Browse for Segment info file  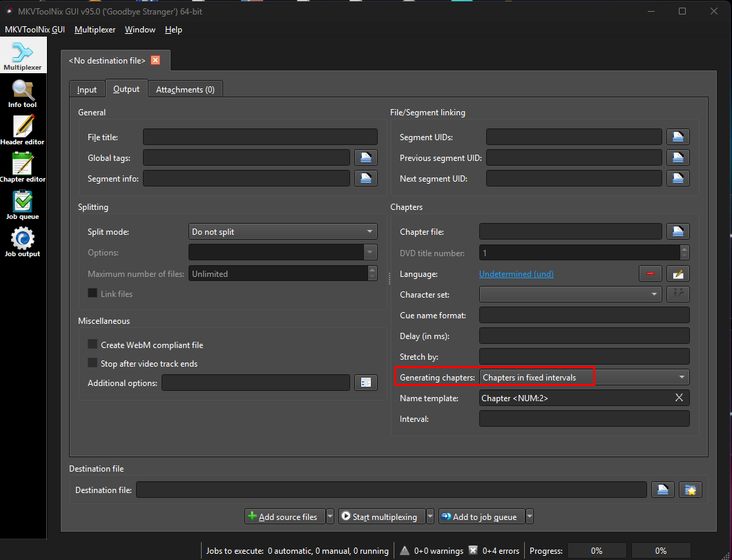tap(366, 178)
